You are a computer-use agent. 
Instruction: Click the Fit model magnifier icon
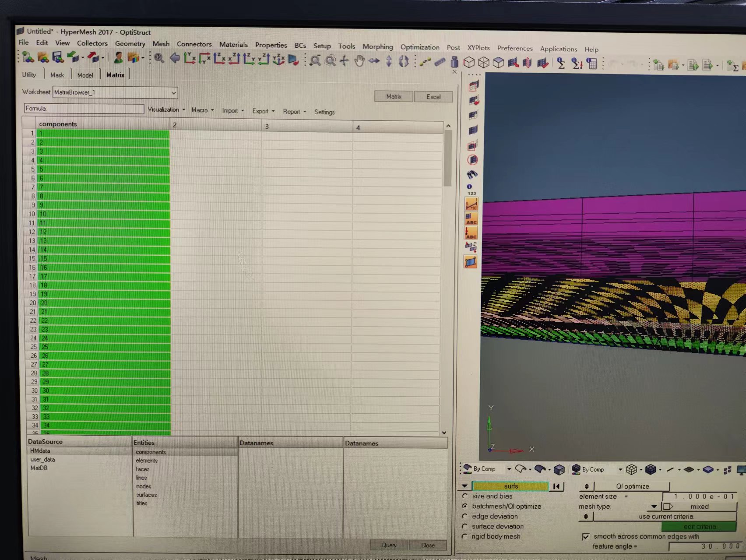[x=159, y=58]
